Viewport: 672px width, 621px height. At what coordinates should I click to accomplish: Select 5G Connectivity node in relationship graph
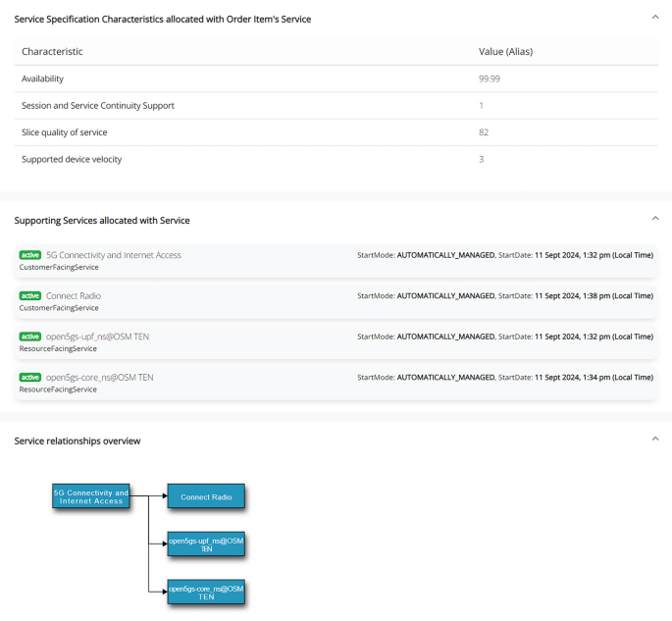pos(90,496)
